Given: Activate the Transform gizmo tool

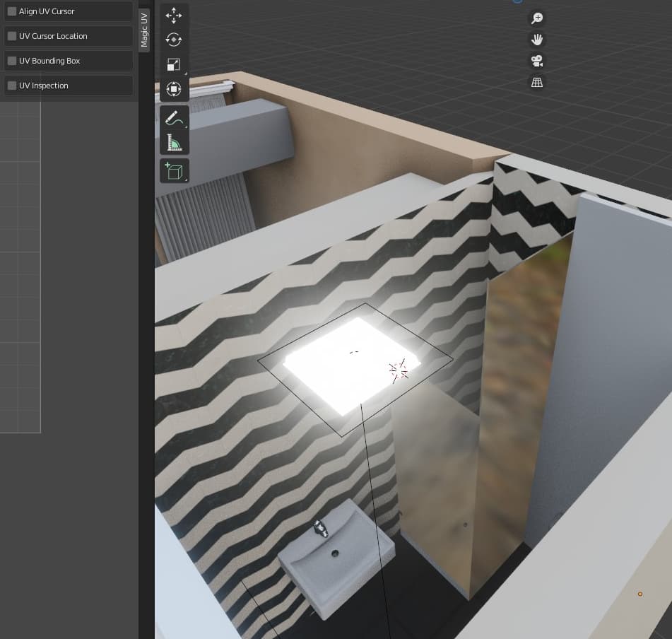Looking at the screenshot, I should [x=174, y=89].
